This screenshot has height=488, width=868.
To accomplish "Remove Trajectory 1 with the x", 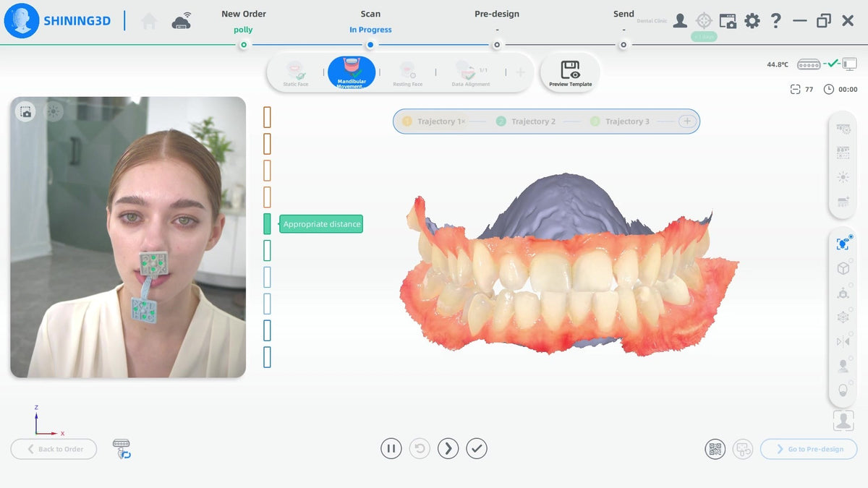I will point(463,121).
